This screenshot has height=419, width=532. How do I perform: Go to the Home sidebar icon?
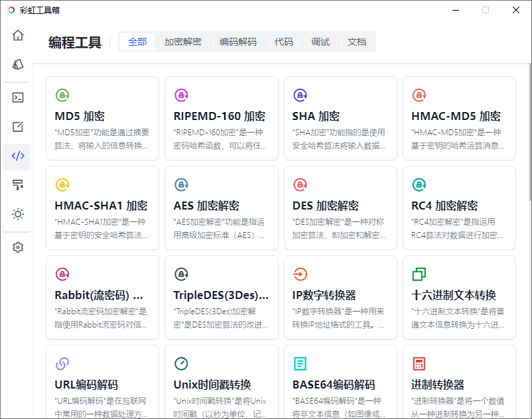[x=18, y=35]
